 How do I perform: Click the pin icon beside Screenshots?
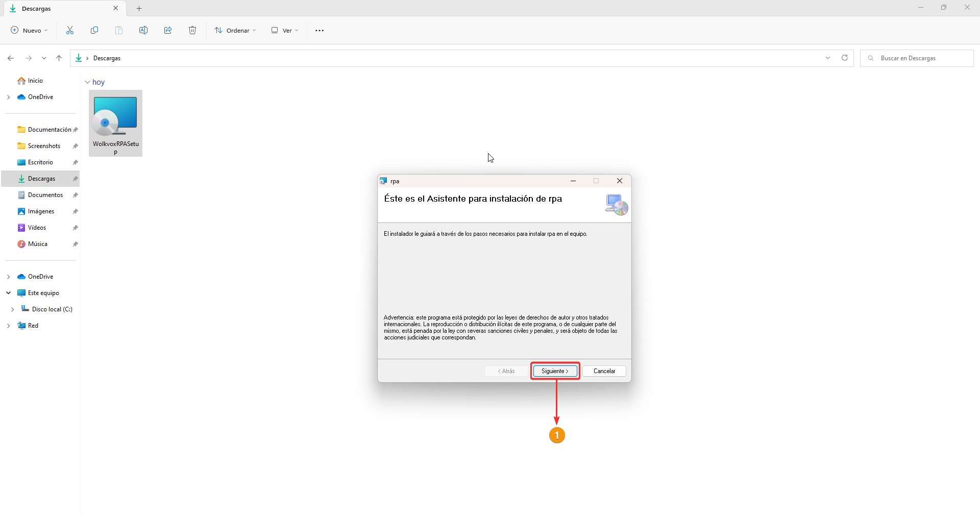pos(76,146)
